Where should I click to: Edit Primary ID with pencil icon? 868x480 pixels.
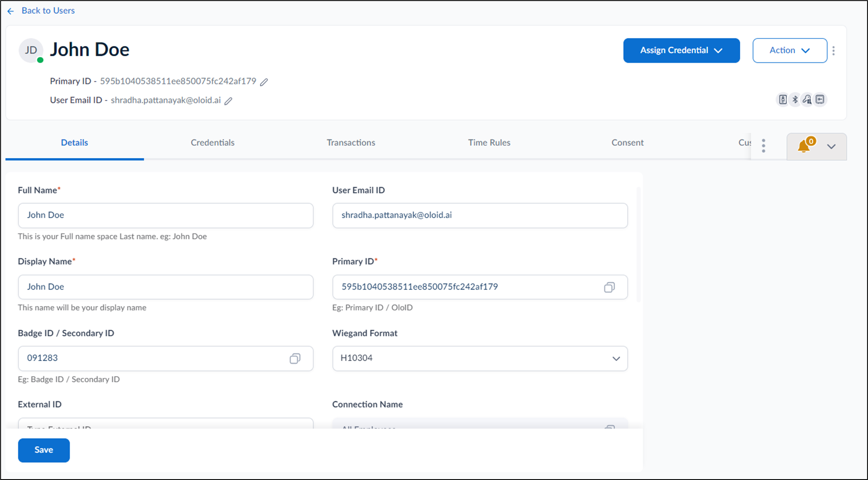pos(264,82)
